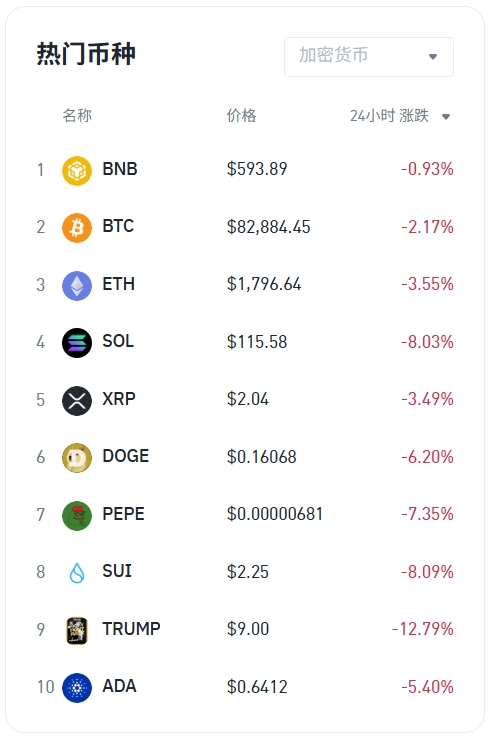This screenshot has height=740, width=492.
Task: Click the orange Bitcoin icon
Action: [x=77, y=228]
